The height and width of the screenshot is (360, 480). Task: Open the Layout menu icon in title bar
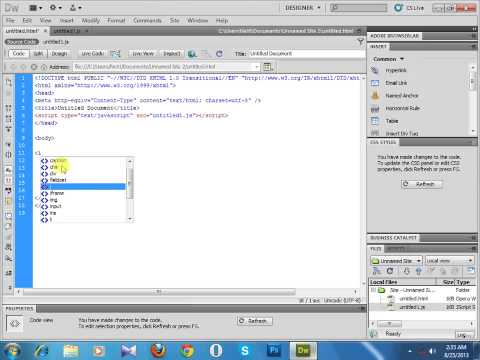[36, 8]
